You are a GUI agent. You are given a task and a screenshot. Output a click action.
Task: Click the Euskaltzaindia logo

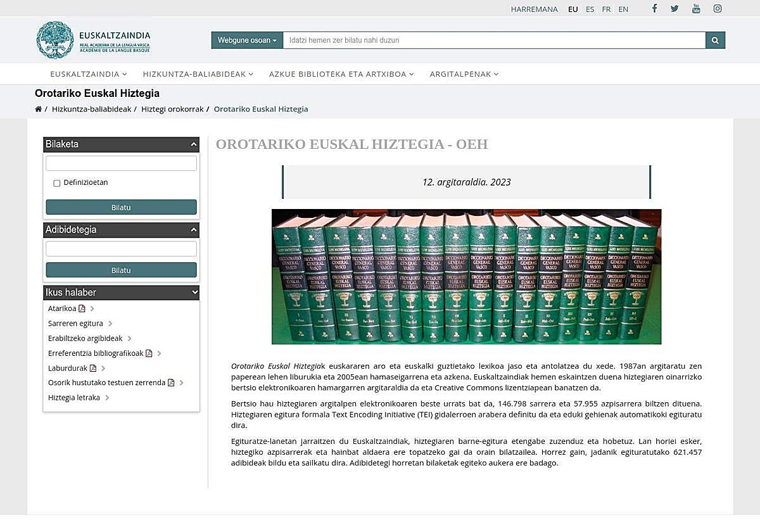pyautogui.click(x=93, y=40)
